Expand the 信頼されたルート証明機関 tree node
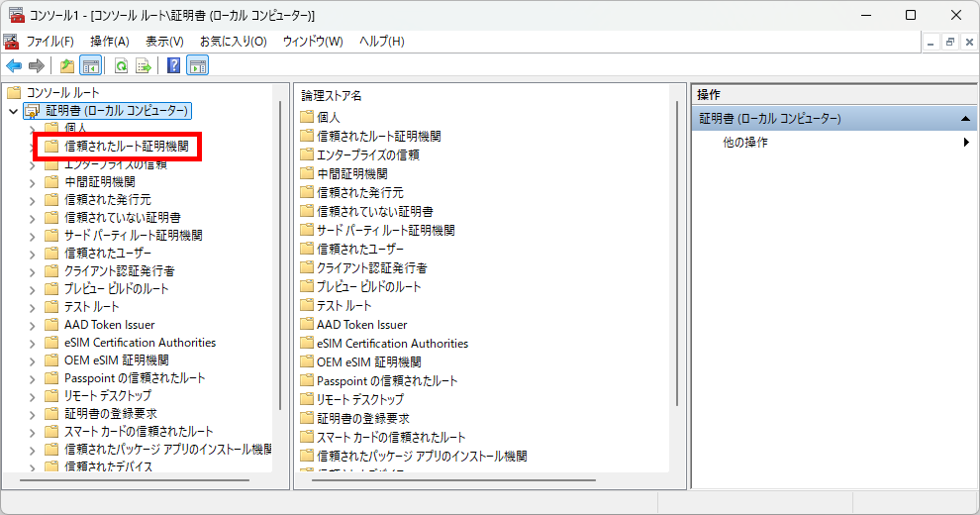 click(x=32, y=147)
